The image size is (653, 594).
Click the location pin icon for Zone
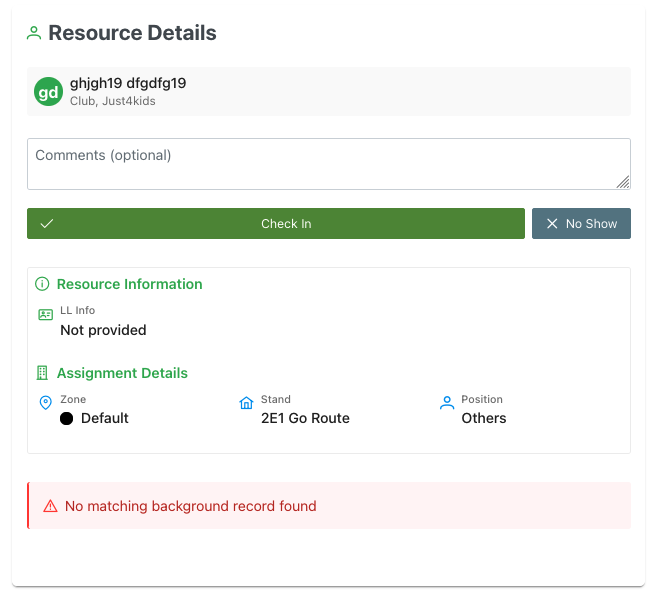45,403
